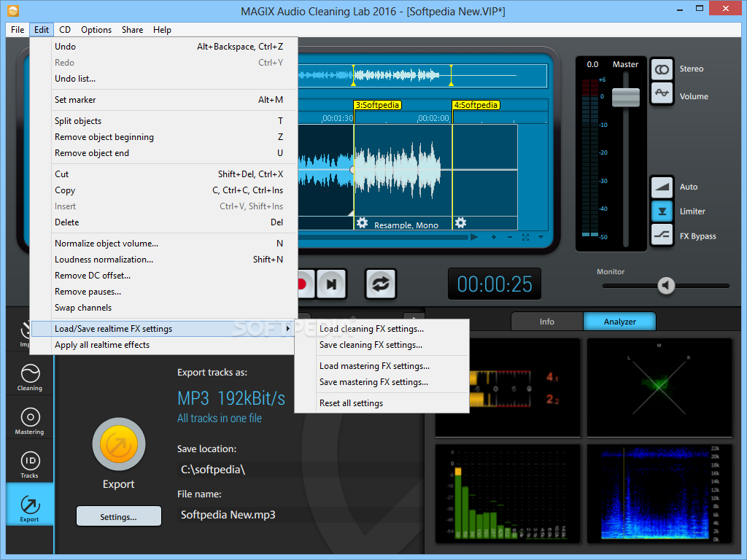Toggle the Stereo FX button

click(x=662, y=69)
